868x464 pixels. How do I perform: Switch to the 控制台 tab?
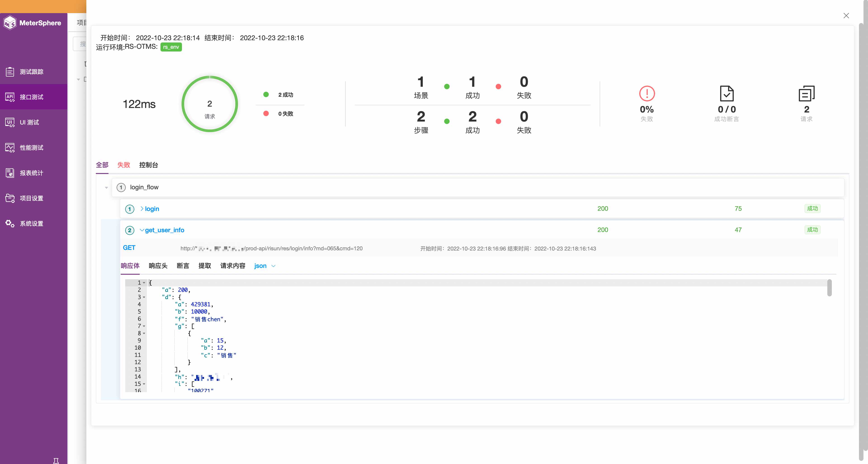pos(148,165)
